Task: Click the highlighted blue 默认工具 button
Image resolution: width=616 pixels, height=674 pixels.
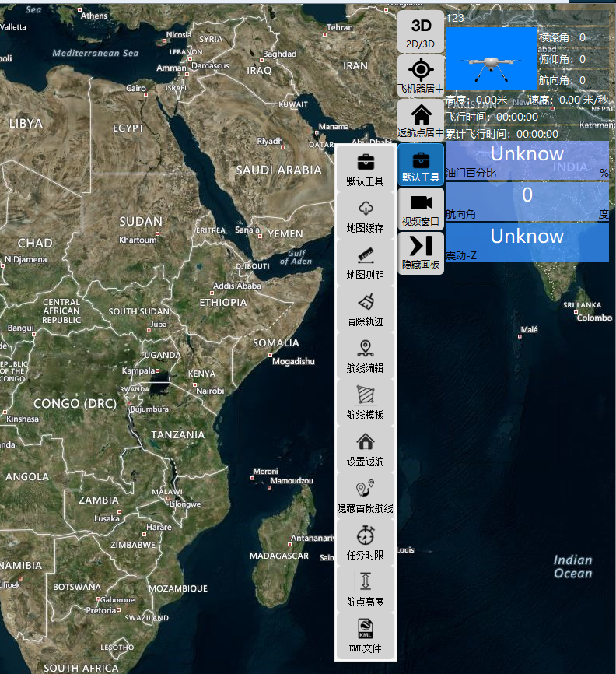Action: click(421, 165)
